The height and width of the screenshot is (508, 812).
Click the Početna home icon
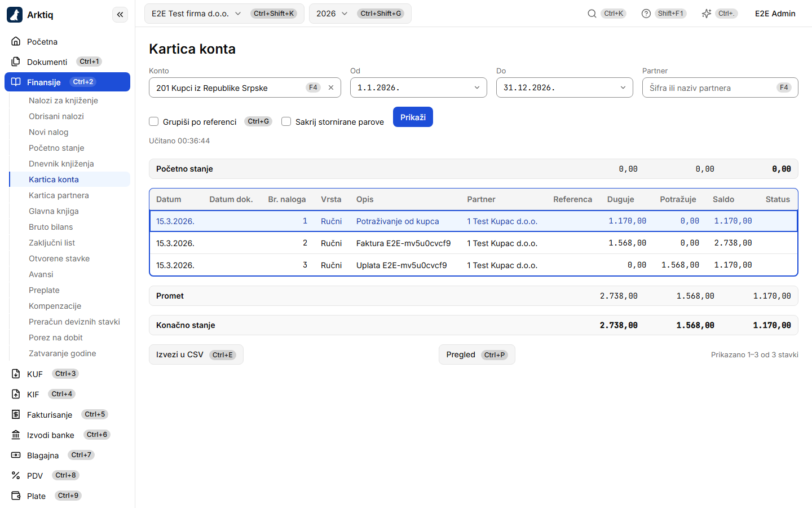tap(16, 41)
